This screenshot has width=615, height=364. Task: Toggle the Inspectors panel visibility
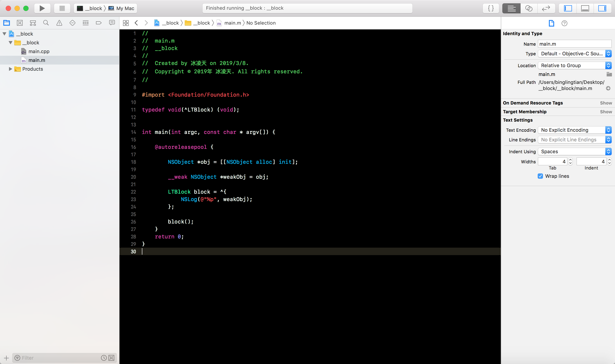[602, 8]
